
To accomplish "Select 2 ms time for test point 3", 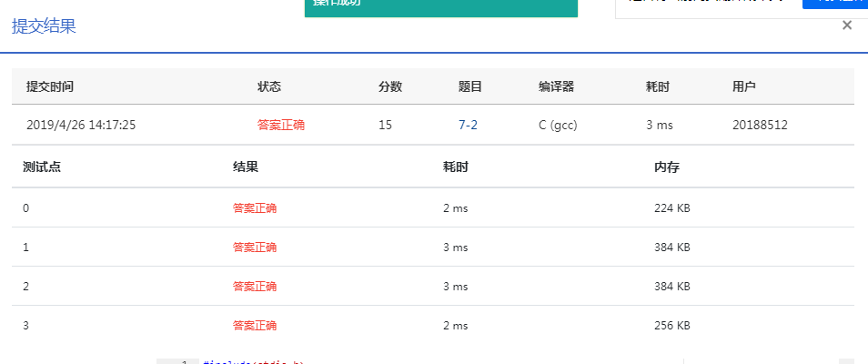I will [456, 325].
